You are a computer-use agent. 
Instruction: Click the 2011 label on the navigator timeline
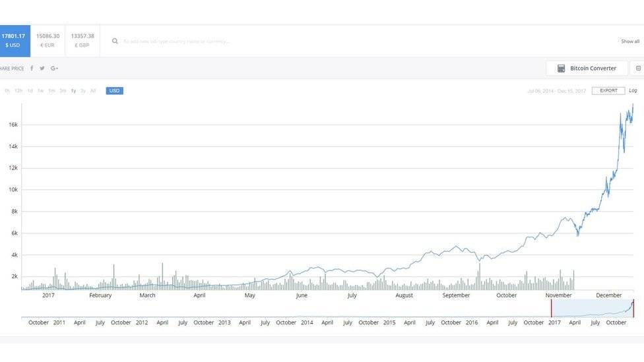tap(59, 322)
